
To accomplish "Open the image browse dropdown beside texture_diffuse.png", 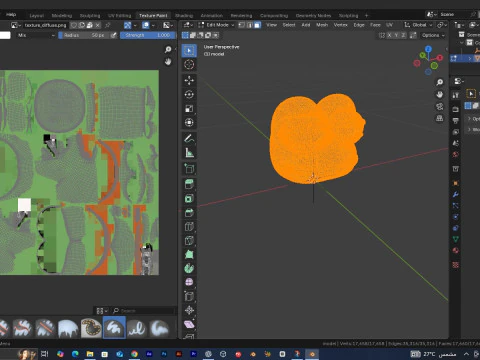I will (x=16, y=25).
